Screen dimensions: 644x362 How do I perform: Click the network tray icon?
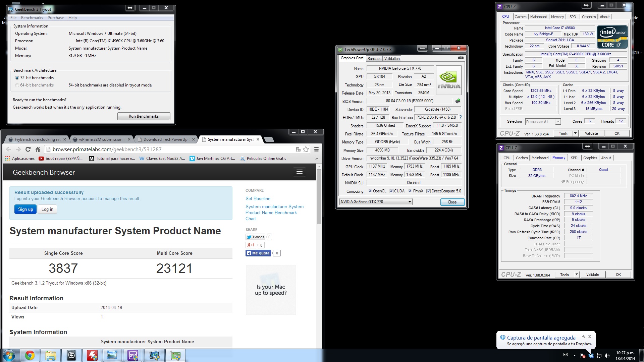click(x=599, y=355)
